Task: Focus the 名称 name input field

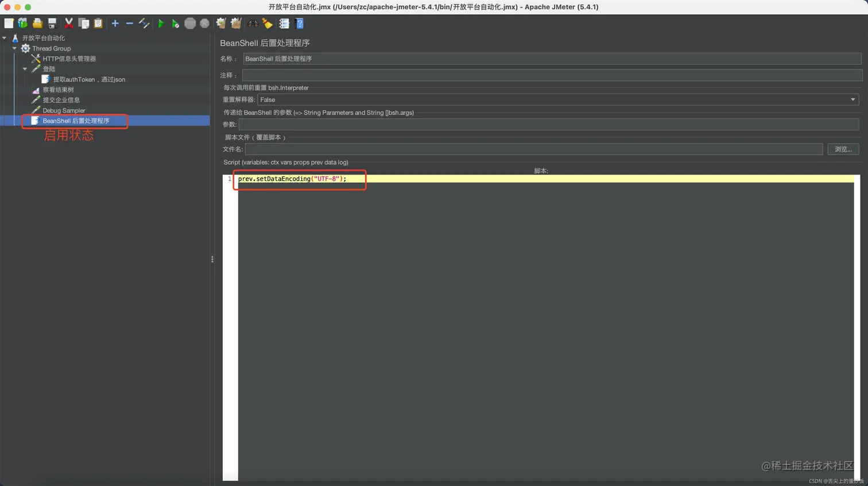Action: (x=552, y=59)
